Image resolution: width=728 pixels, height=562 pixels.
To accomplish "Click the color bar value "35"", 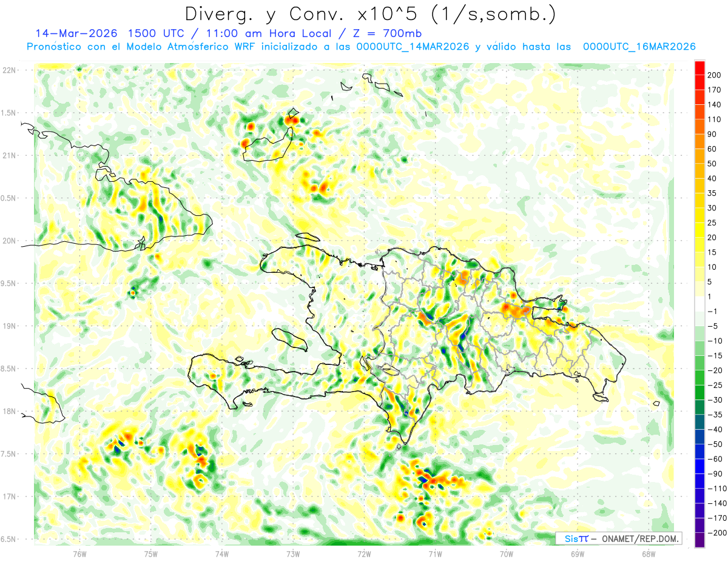I will [712, 193].
